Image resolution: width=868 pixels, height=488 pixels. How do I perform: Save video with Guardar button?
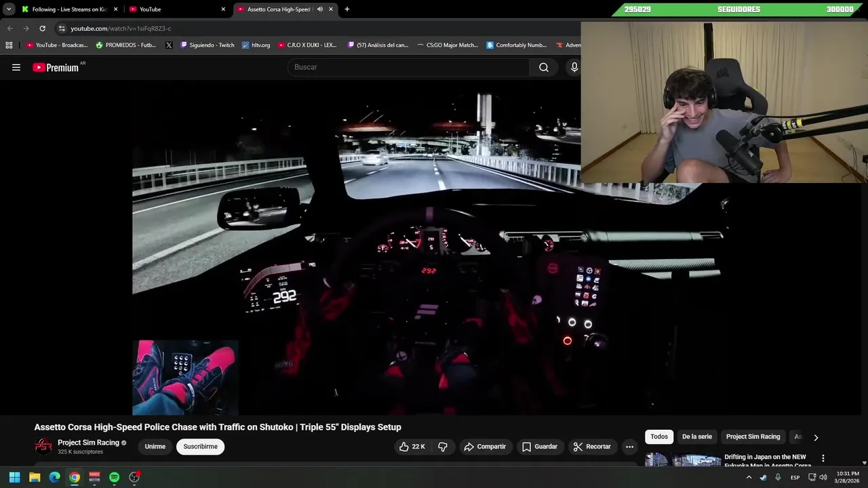pyautogui.click(x=540, y=447)
